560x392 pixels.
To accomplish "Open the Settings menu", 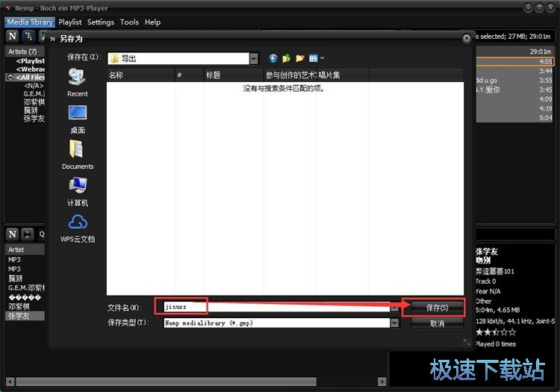I will point(101,22).
